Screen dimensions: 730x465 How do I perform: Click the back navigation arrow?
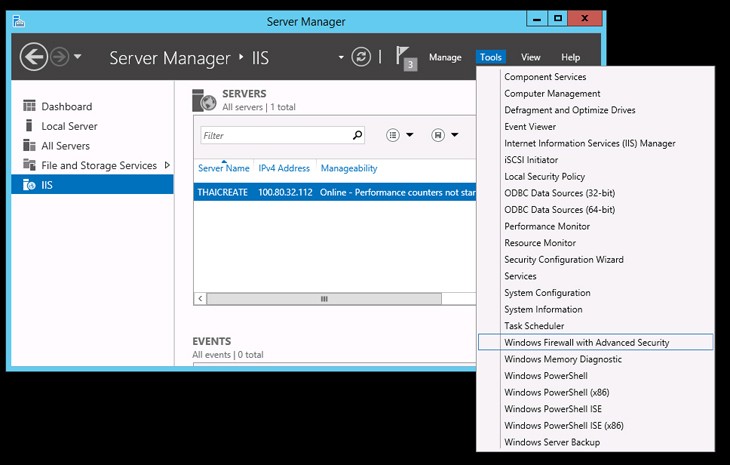(x=34, y=57)
